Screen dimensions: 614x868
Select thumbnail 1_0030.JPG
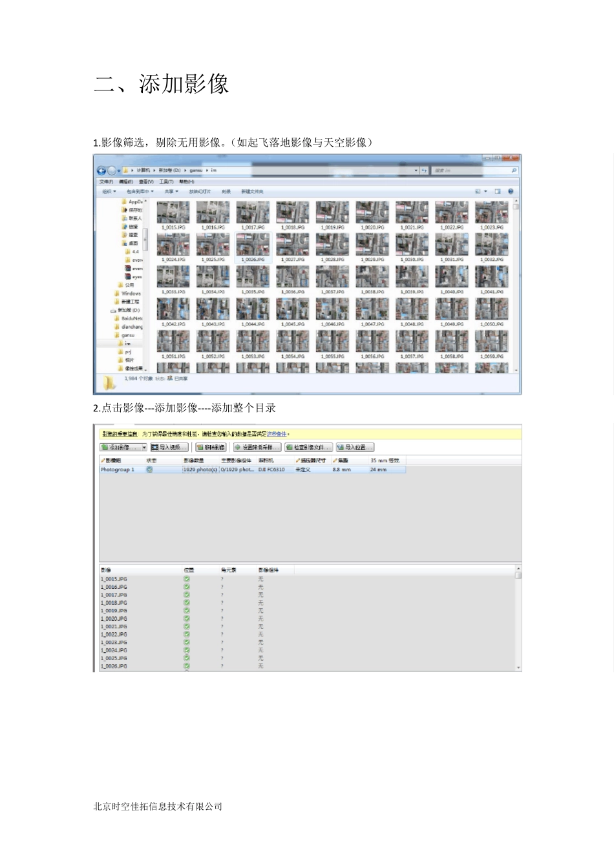pos(412,248)
